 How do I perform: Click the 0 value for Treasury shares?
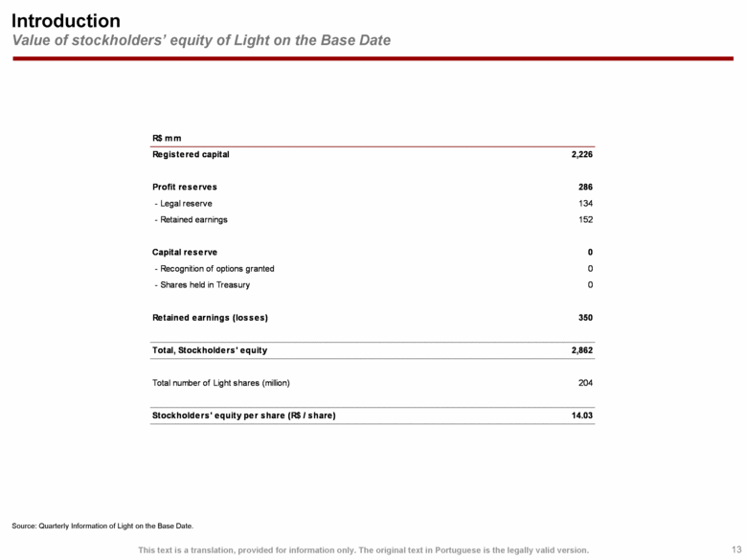[590, 284]
